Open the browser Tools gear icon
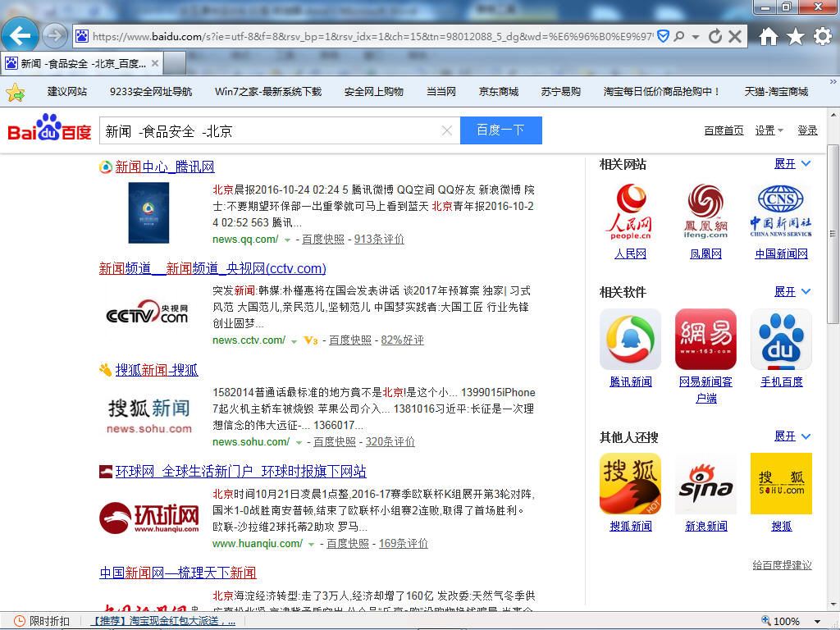 tap(823, 36)
